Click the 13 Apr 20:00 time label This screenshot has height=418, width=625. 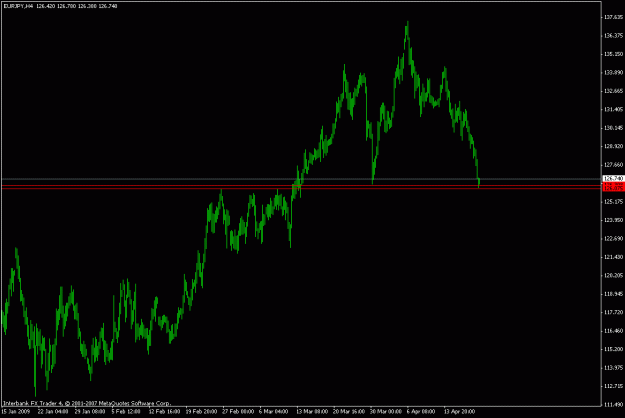[459, 412]
